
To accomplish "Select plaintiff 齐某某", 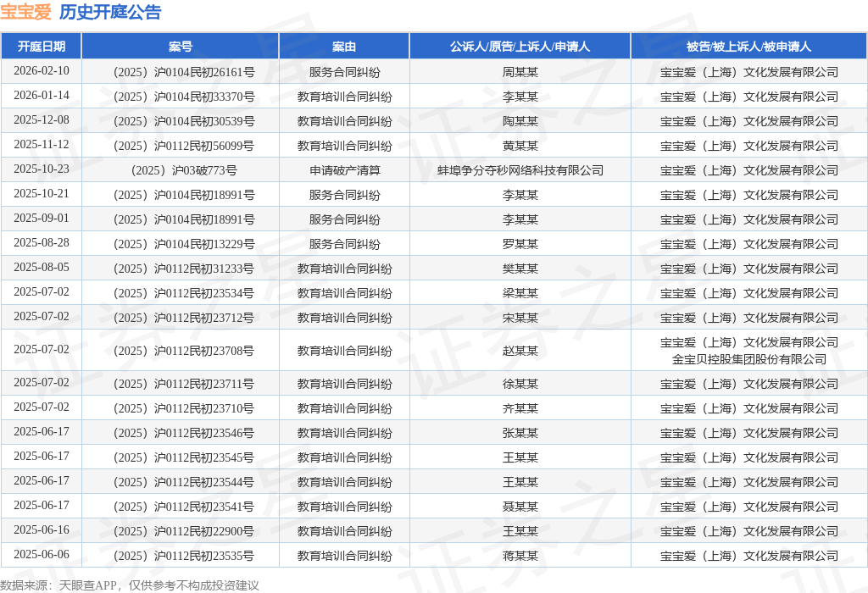I will [x=520, y=408].
